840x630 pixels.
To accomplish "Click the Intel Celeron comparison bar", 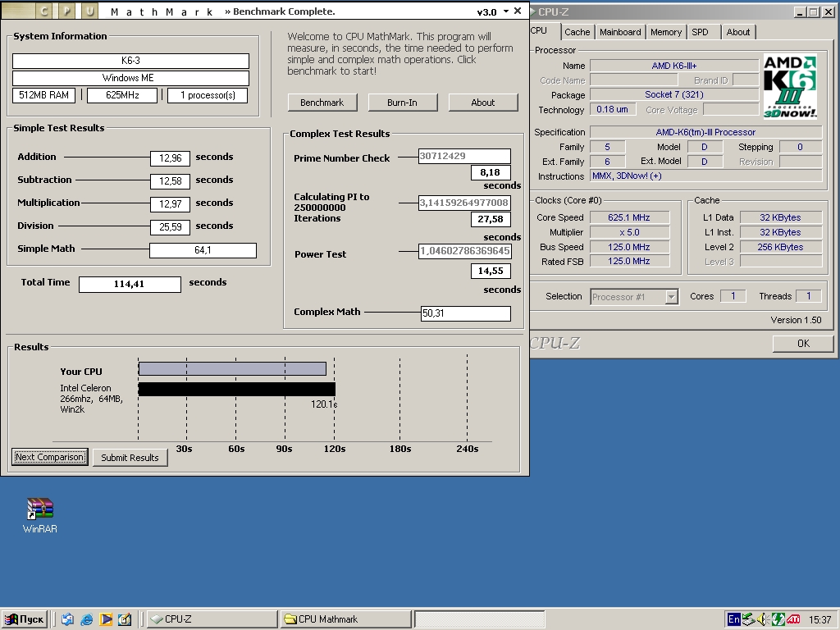I will [x=237, y=389].
